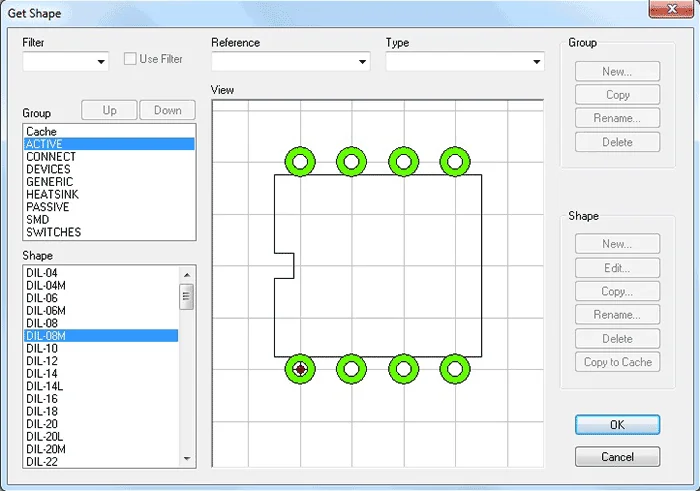700x491 pixels.
Task: Select Cache in the Group list
Action: click(x=109, y=132)
